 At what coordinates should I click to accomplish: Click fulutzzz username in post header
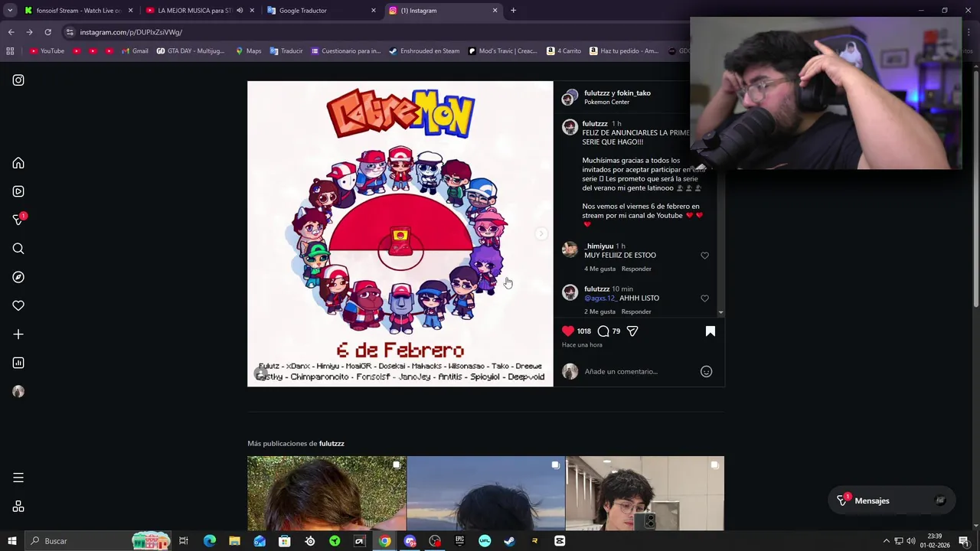pos(597,93)
